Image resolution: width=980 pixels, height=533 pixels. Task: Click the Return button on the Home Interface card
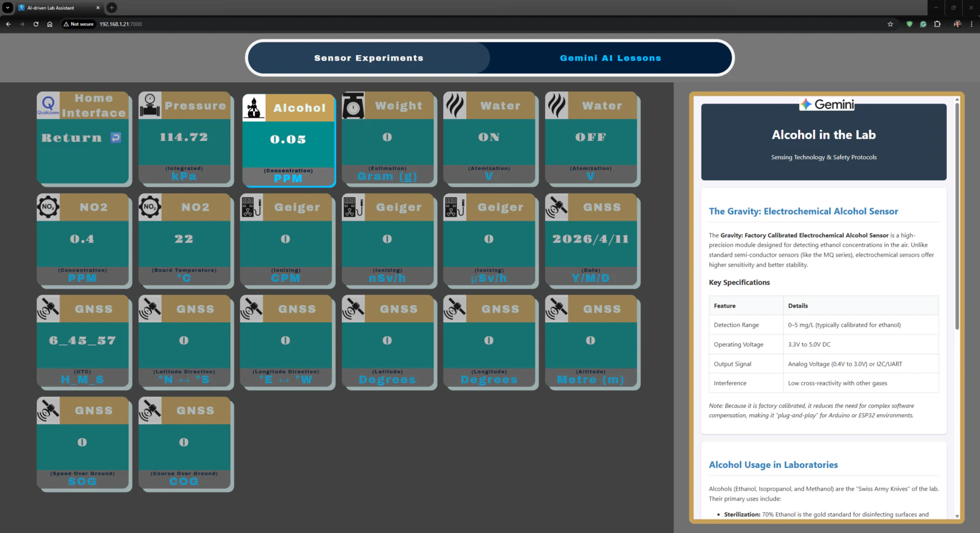pyautogui.click(x=82, y=138)
